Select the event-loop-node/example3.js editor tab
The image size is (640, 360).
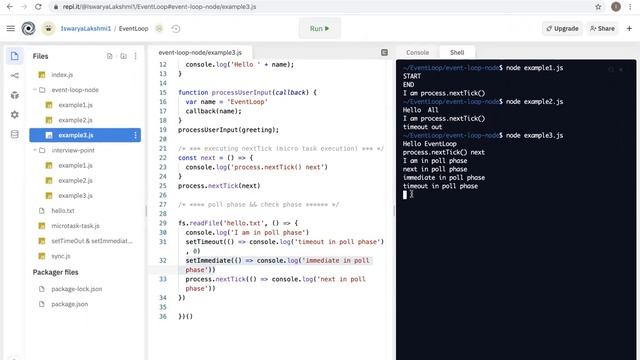[200, 52]
